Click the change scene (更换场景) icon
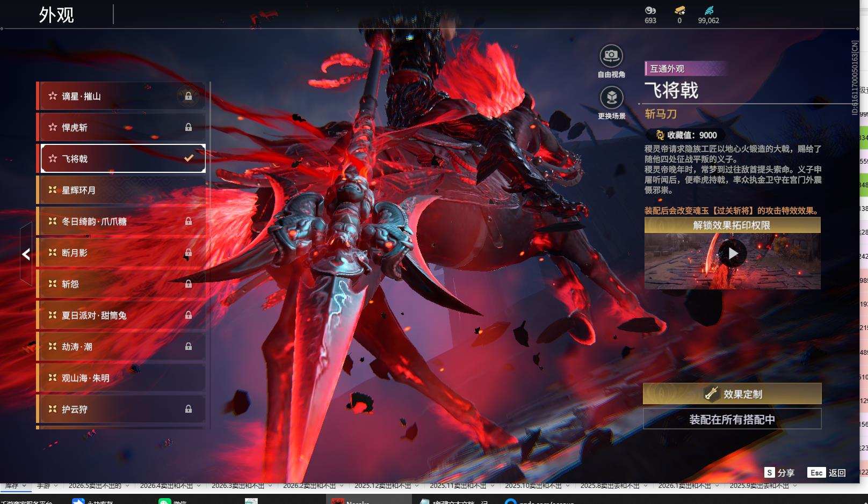Screen dimensions: 868x504 point(611,97)
